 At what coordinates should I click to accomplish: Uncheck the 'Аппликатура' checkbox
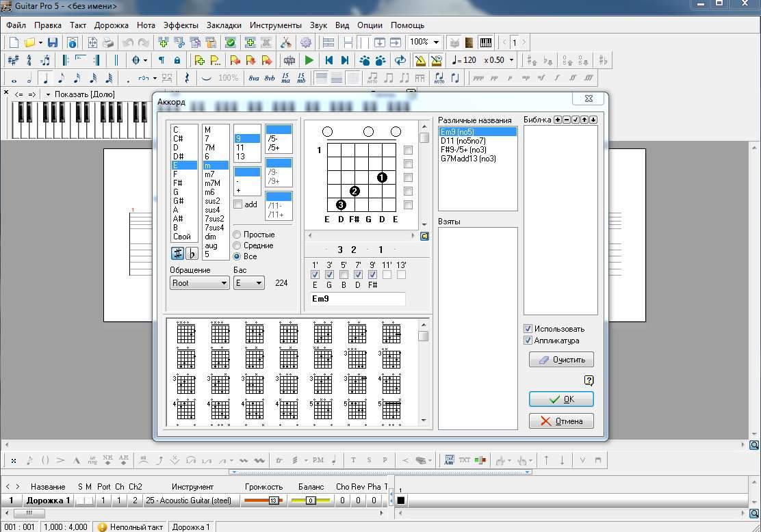click(x=528, y=341)
